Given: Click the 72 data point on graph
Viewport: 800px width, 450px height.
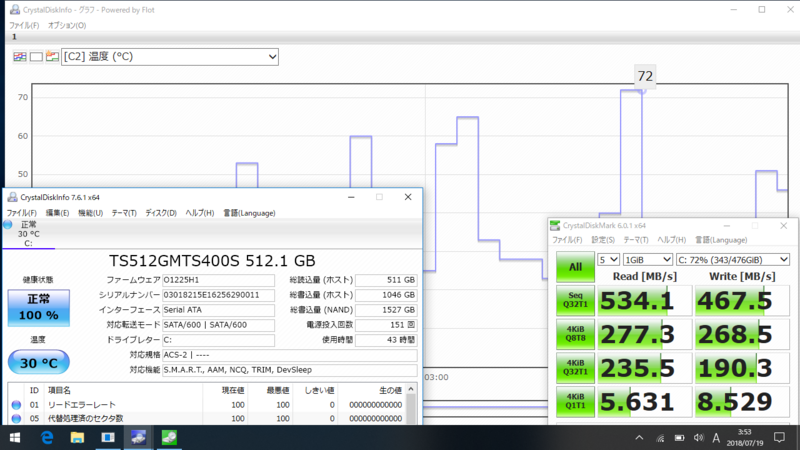Looking at the screenshot, I should click(x=642, y=91).
